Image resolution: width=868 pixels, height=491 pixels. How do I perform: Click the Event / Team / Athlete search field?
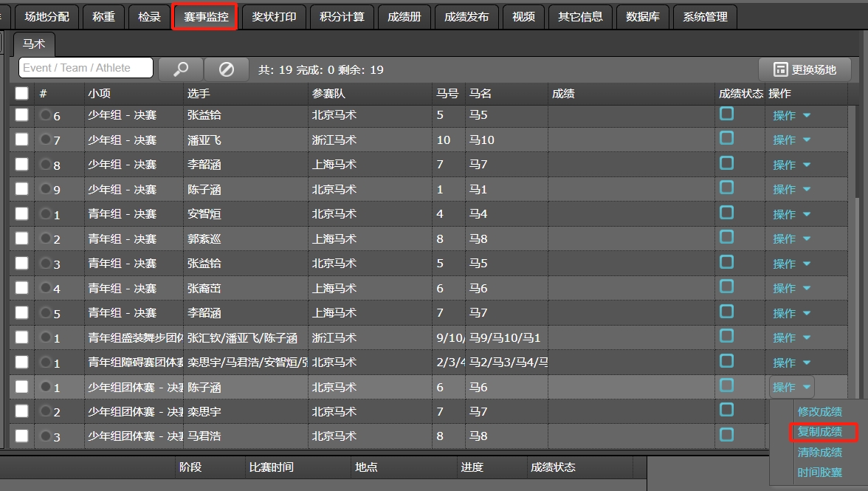pos(86,68)
